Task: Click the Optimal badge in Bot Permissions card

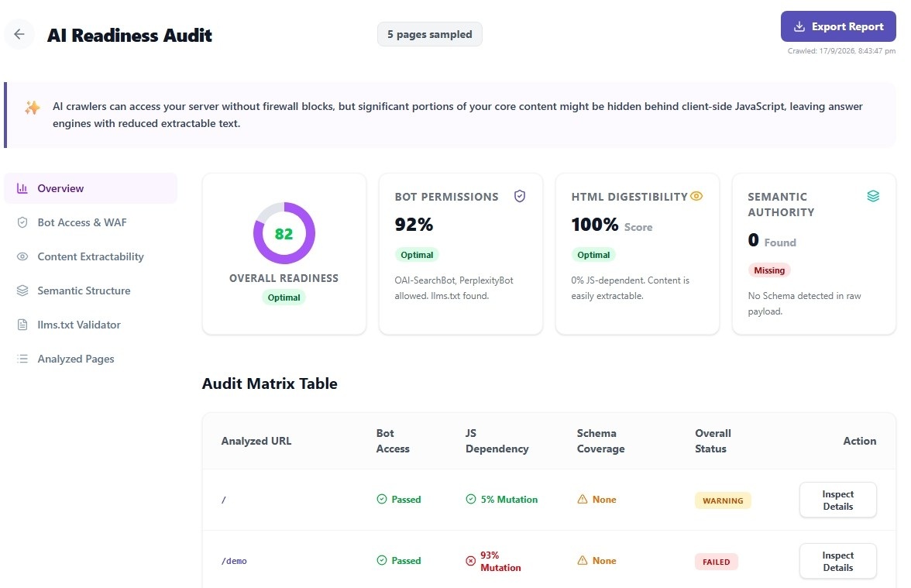Action: (417, 254)
